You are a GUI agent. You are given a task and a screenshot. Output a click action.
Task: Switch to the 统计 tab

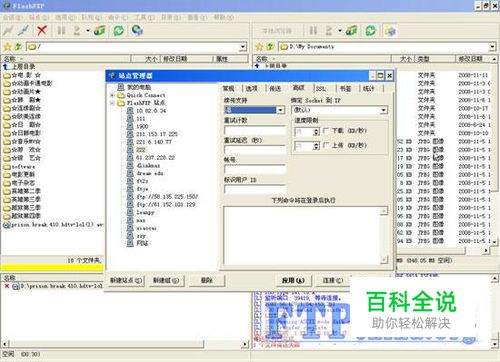(368, 88)
